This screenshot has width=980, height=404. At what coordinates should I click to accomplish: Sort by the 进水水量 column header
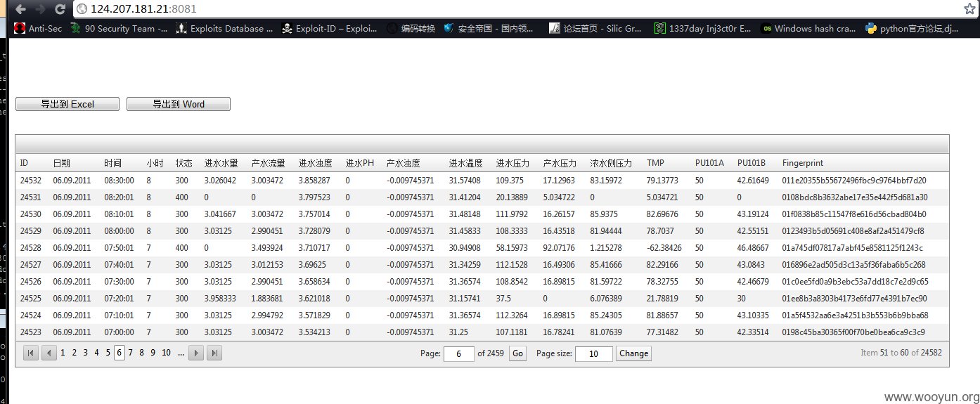click(221, 163)
